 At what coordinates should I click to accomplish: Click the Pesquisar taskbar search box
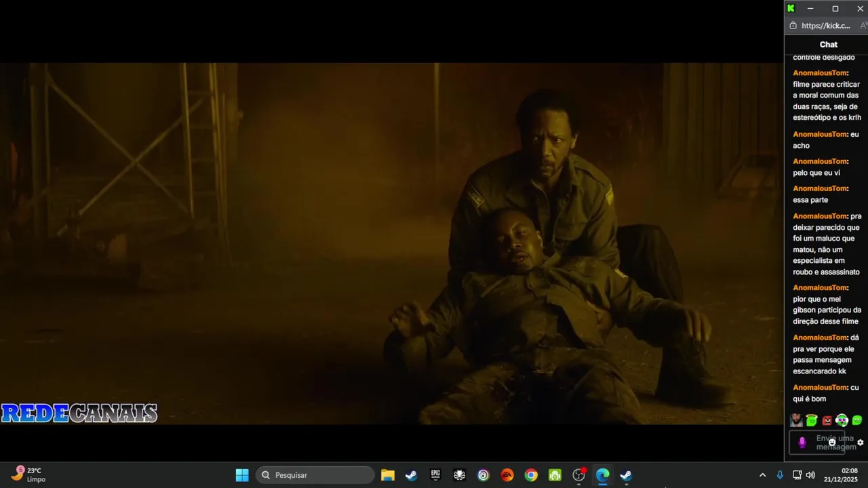[315, 475]
